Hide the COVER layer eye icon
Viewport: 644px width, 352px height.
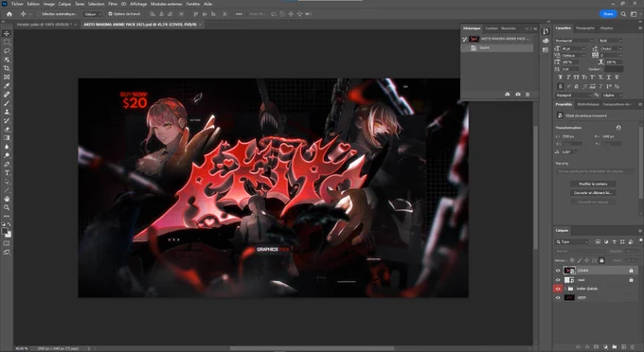(558, 271)
